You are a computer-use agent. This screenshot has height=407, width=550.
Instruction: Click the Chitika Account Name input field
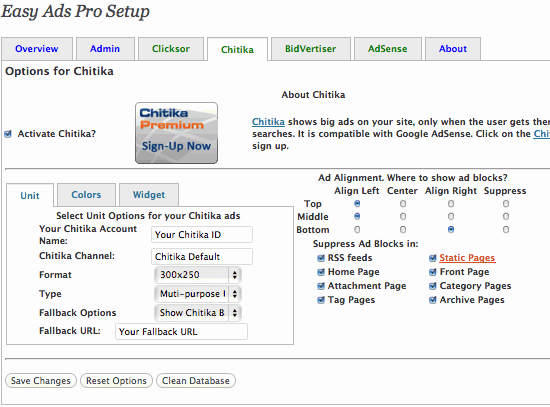click(202, 235)
